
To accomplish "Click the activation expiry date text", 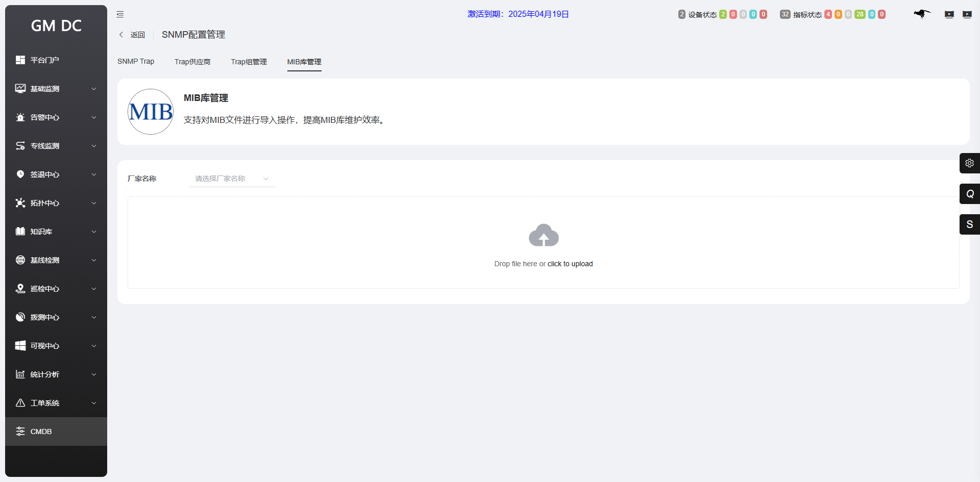I will 518,14.
